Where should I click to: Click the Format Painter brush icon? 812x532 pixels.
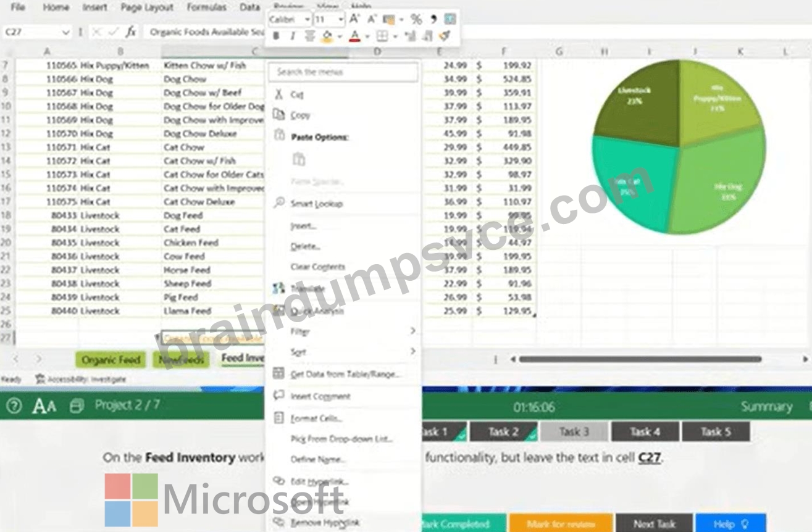pos(444,37)
